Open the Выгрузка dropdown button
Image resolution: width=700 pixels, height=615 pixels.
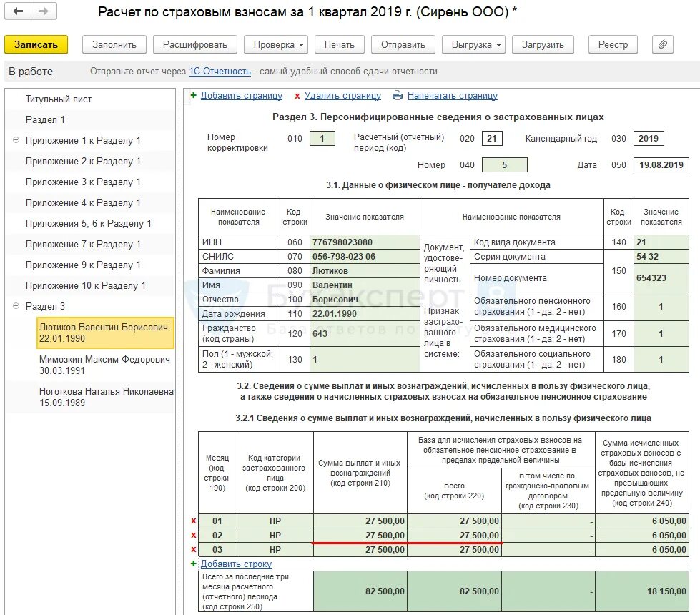(x=473, y=44)
